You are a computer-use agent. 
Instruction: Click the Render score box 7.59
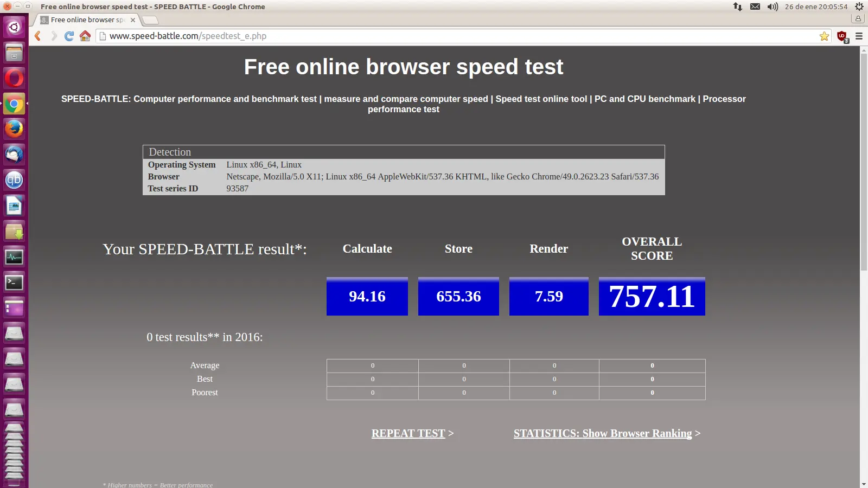pos(549,296)
